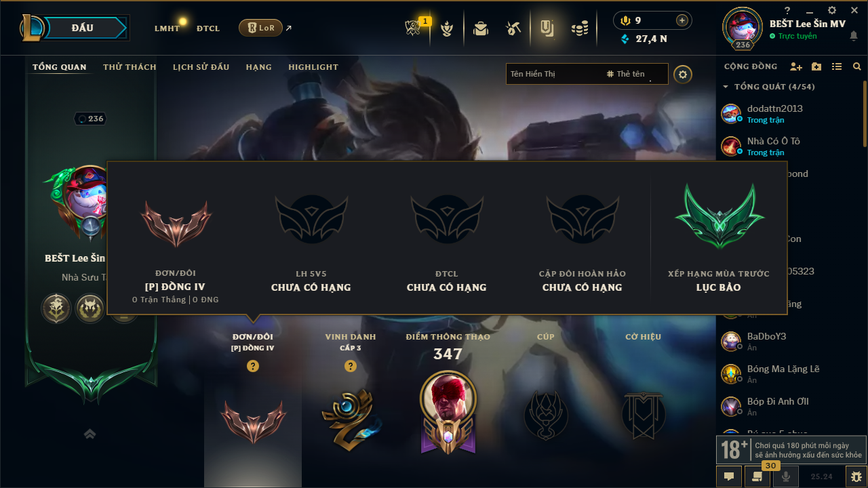Expand the profile banner chevron arrow
Image resolution: width=868 pixels, height=488 pixels.
click(x=90, y=434)
